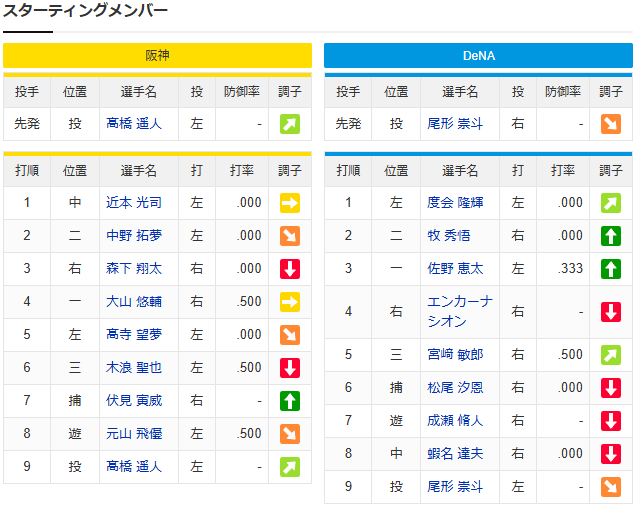Open player page for 大山 悠輔

tap(134, 301)
